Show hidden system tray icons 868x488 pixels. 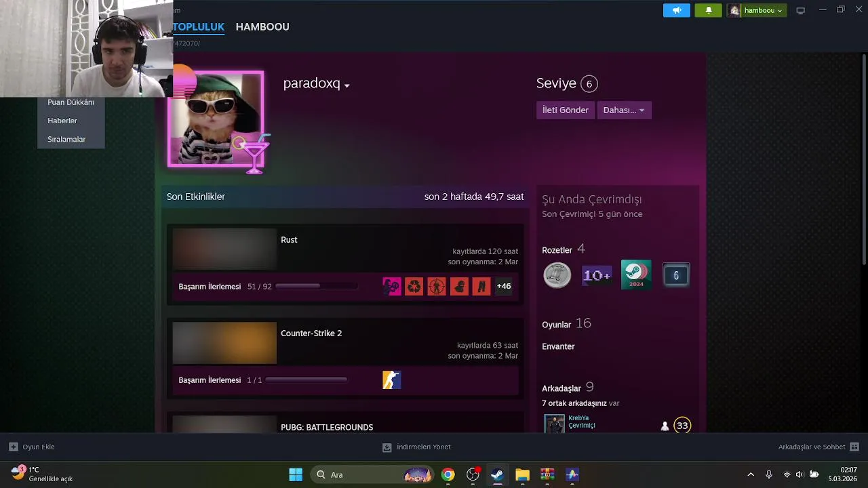pyautogui.click(x=751, y=474)
